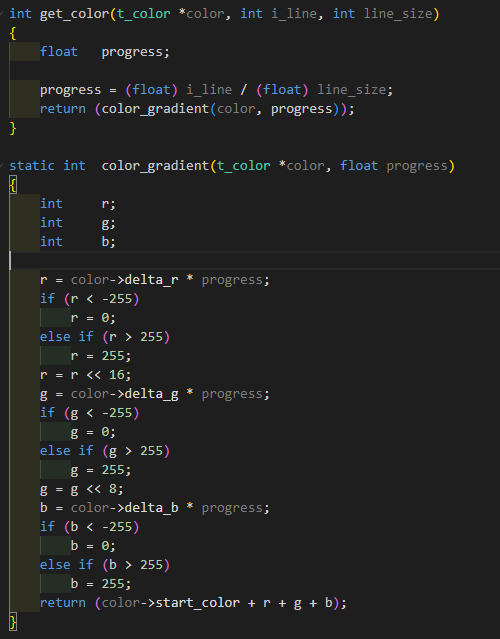Click the "delta_g" member
Screen dimensions: 500x639
click(x=152, y=394)
